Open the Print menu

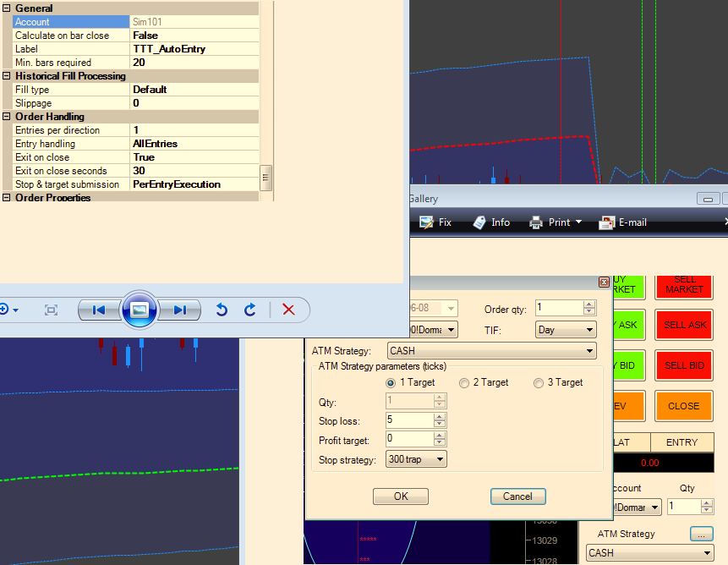tap(556, 222)
